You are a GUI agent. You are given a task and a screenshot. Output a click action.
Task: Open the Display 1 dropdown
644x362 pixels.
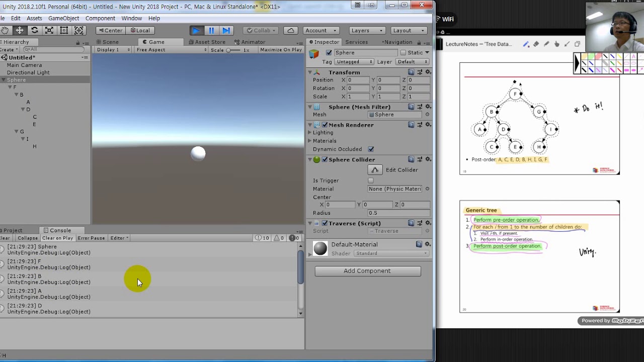[x=113, y=50]
